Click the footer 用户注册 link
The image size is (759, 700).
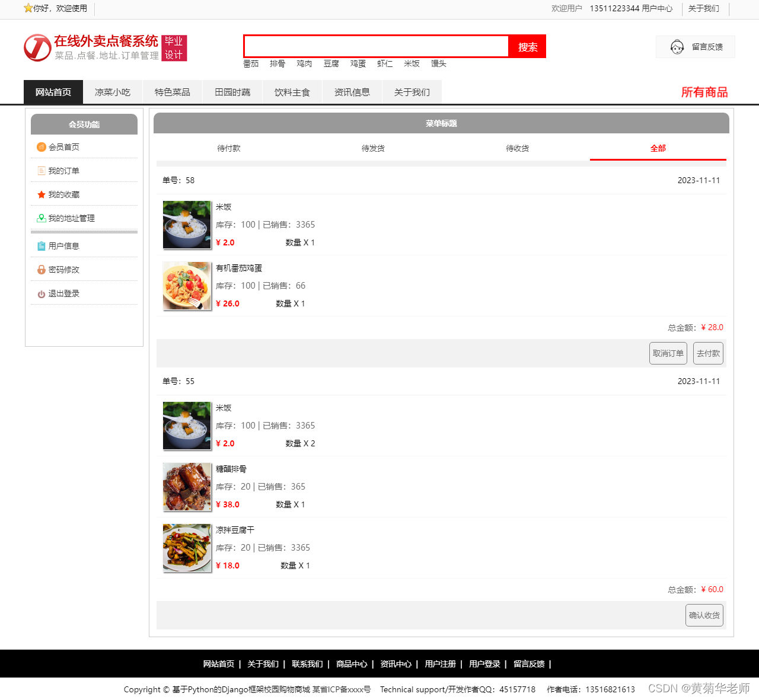pos(440,664)
